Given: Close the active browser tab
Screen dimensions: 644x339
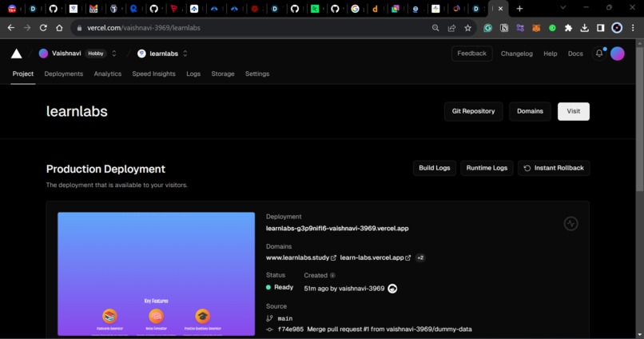Looking at the screenshot, I should [x=501, y=8].
